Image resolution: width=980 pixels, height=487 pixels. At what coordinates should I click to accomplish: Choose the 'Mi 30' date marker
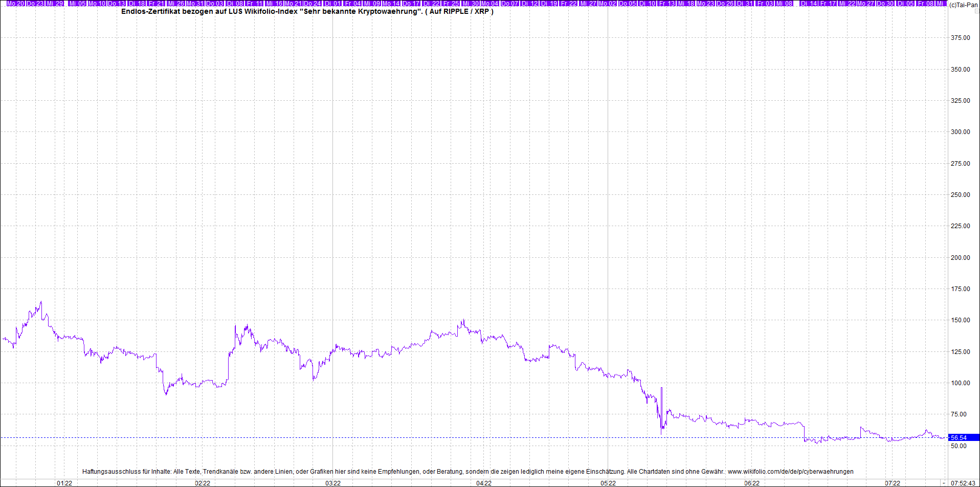tap(471, 4)
